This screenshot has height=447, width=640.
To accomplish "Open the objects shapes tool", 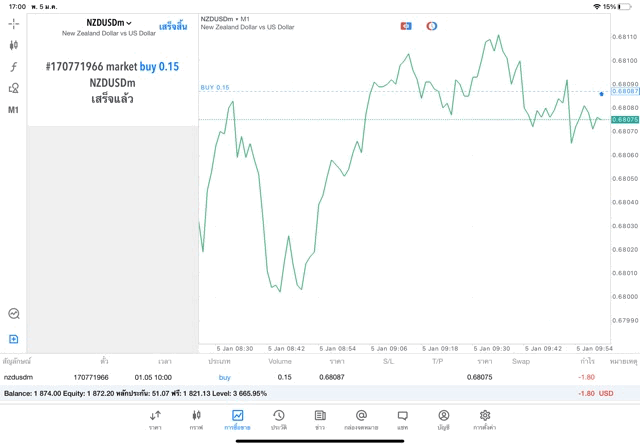I will click(13, 88).
